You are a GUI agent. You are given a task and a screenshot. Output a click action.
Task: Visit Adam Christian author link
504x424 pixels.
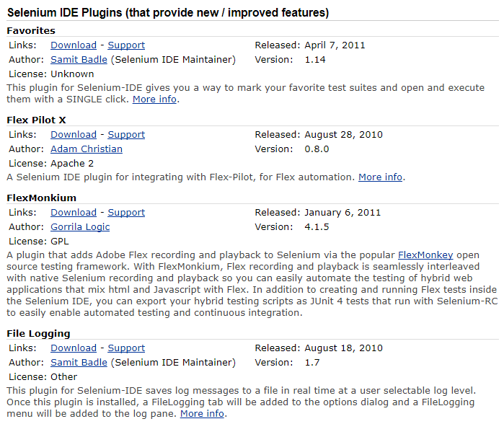coord(86,149)
